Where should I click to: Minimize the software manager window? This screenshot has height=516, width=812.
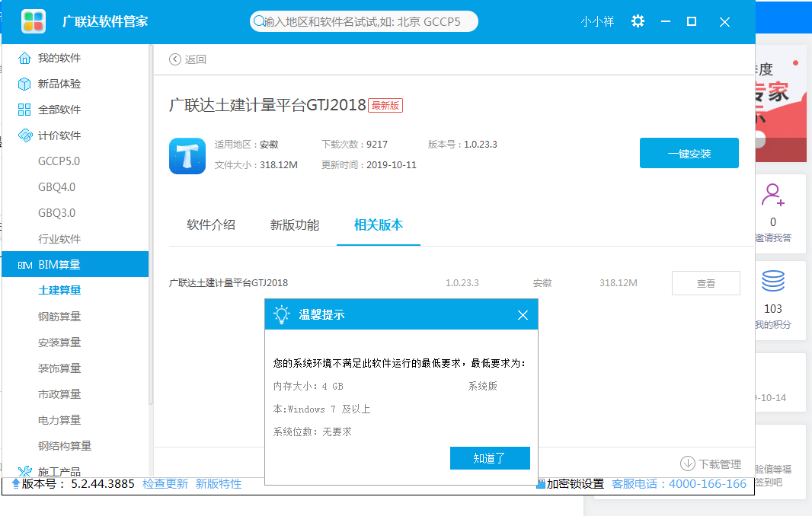click(666, 21)
